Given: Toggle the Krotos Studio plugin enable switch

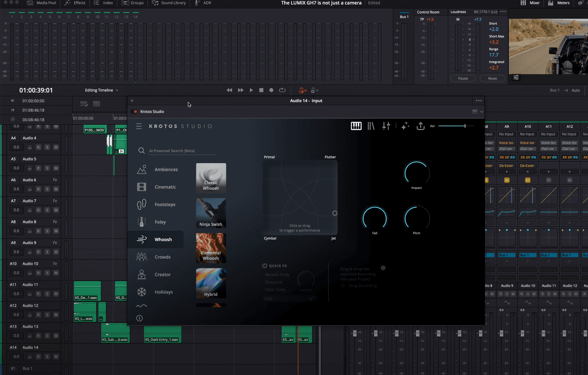Looking at the screenshot, I should (134, 112).
